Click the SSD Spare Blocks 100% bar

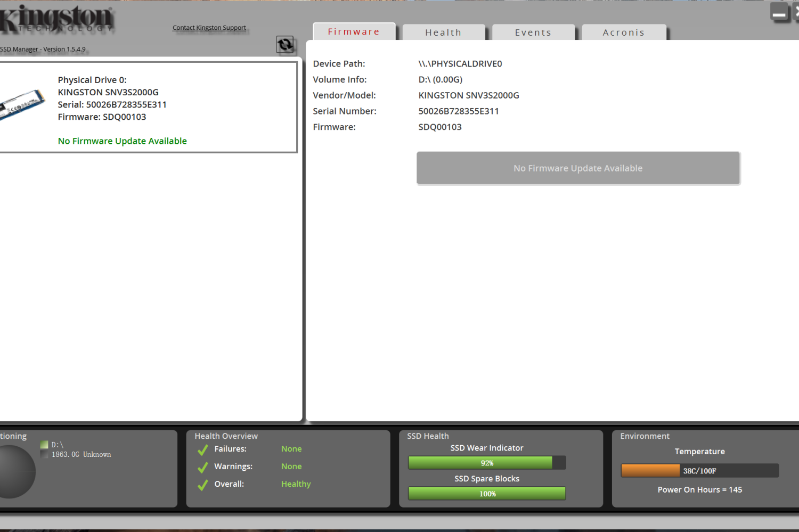[487, 494]
